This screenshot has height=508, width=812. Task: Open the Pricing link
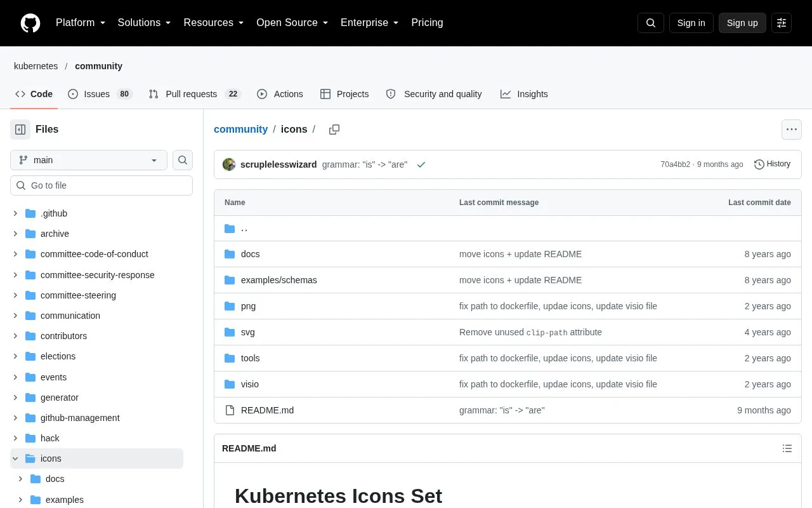pos(427,23)
